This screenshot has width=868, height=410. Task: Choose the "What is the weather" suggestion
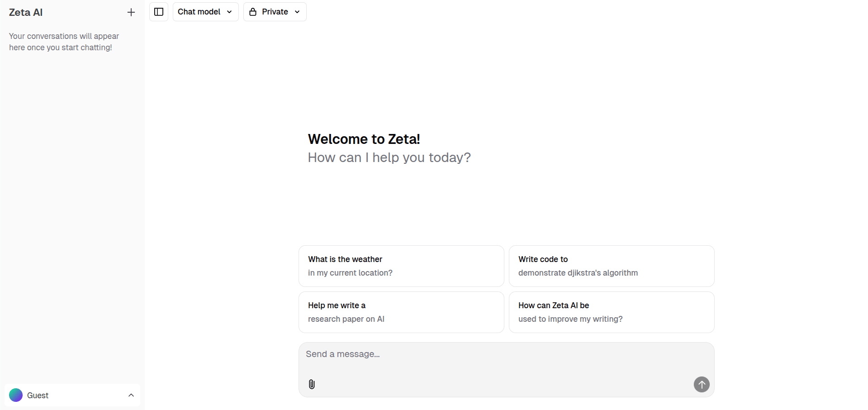pos(401,266)
